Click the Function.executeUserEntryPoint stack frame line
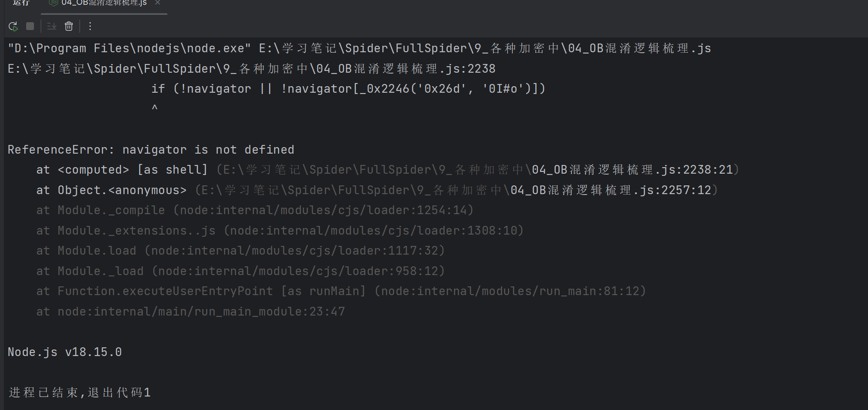The width and height of the screenshot is (868, 410). pos(341,291)
